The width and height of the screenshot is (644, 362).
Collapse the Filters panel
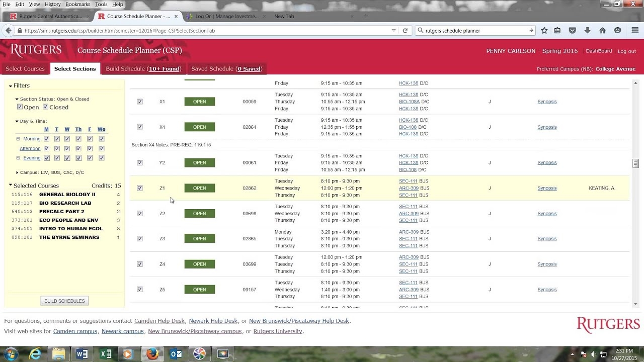(11, 85)
